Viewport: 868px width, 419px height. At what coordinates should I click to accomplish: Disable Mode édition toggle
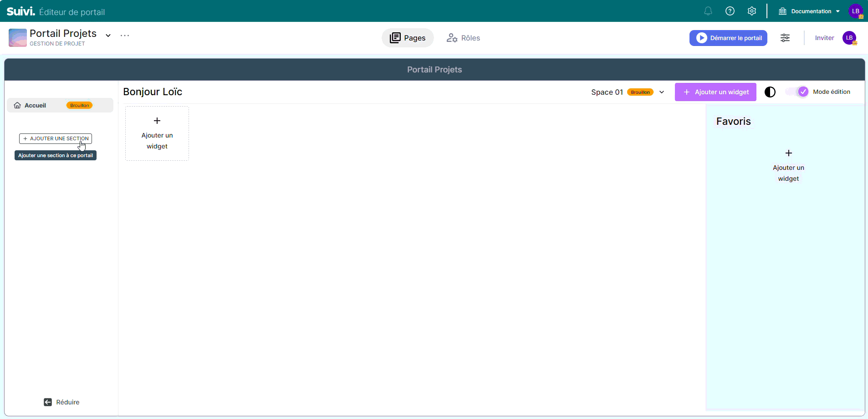pos(797,92)
